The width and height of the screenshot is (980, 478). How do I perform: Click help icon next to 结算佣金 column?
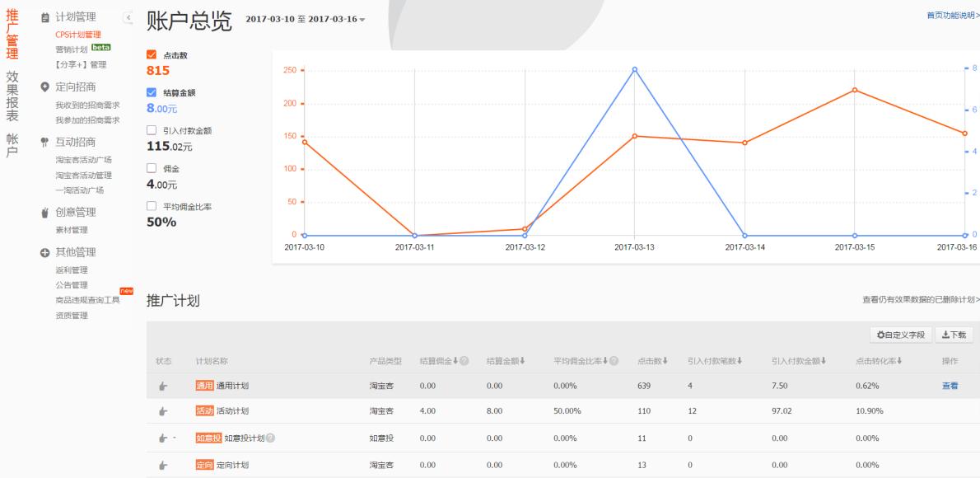pos(464,361)
